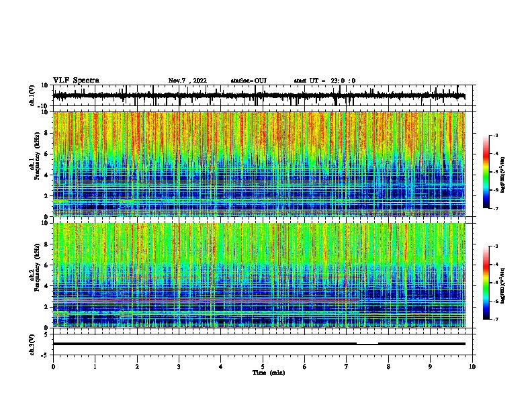Click the "-7" label below ch.2 colorbar
This screenshot has width=532, height=411.
coord(495,319)
